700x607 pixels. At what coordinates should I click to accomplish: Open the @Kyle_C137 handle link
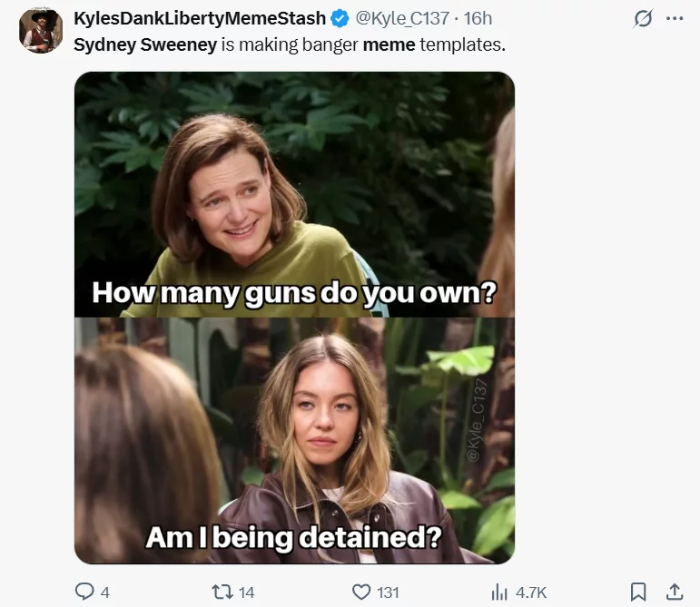[402, 18]
